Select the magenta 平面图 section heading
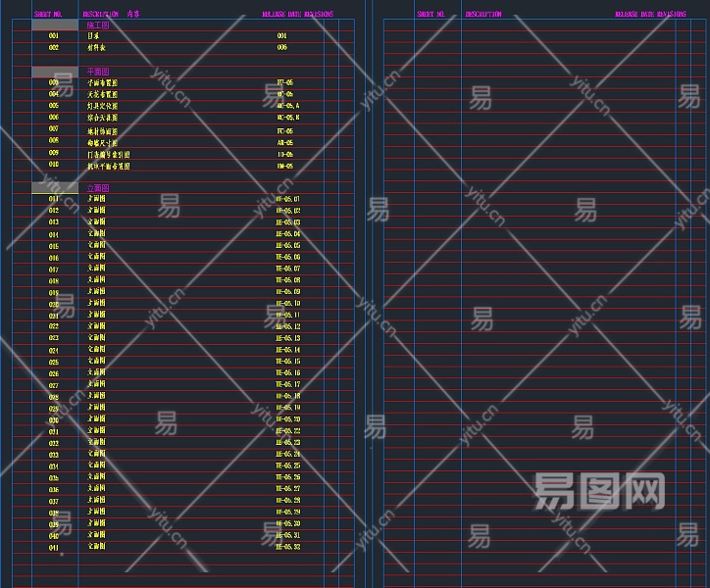The height and width of the screenshot is (588, 710). click(98, 72)
